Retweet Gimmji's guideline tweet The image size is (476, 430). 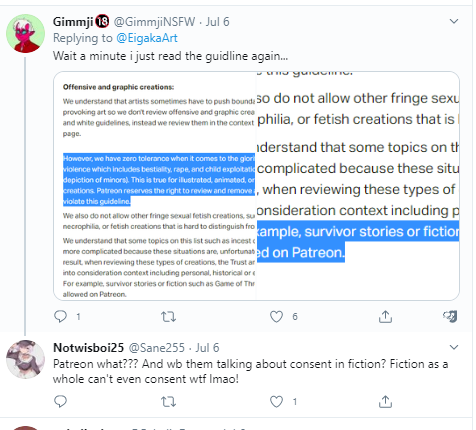(x=168, y=316)
